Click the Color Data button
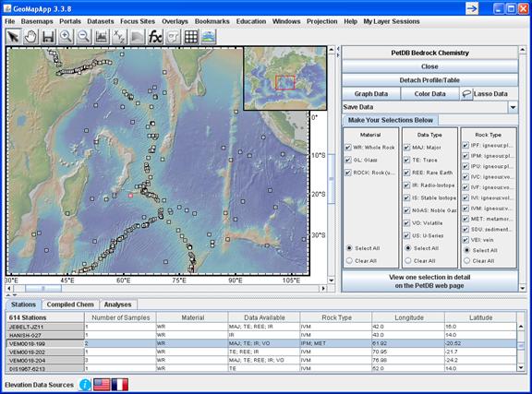This screenshot has width=532, height=394. [429, 94]
